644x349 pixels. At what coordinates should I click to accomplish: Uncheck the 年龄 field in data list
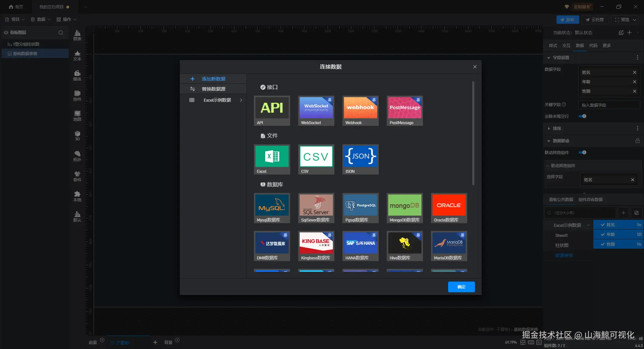click(x=603, y=235)
